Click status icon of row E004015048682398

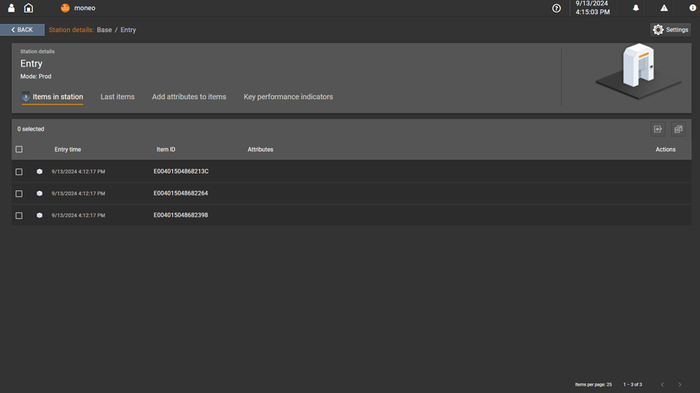pos(39,215)
